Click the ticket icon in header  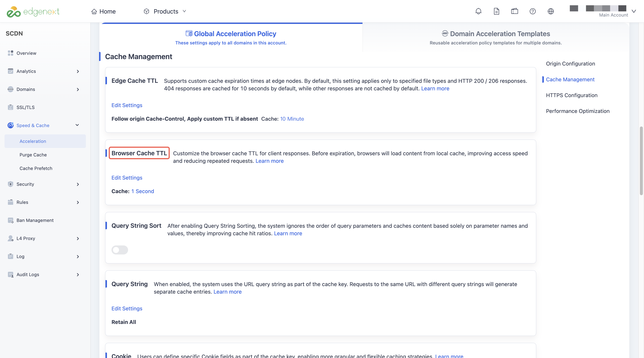[514, 11]
